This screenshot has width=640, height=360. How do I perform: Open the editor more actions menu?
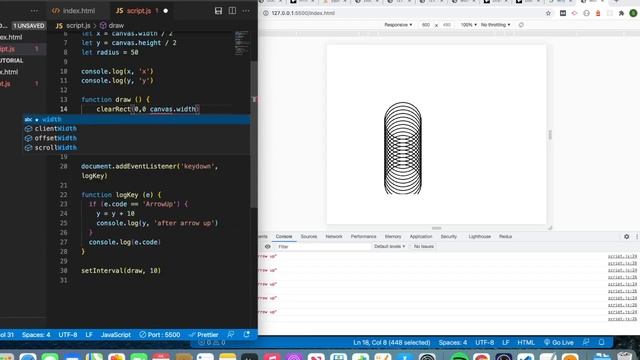point(246,11)
